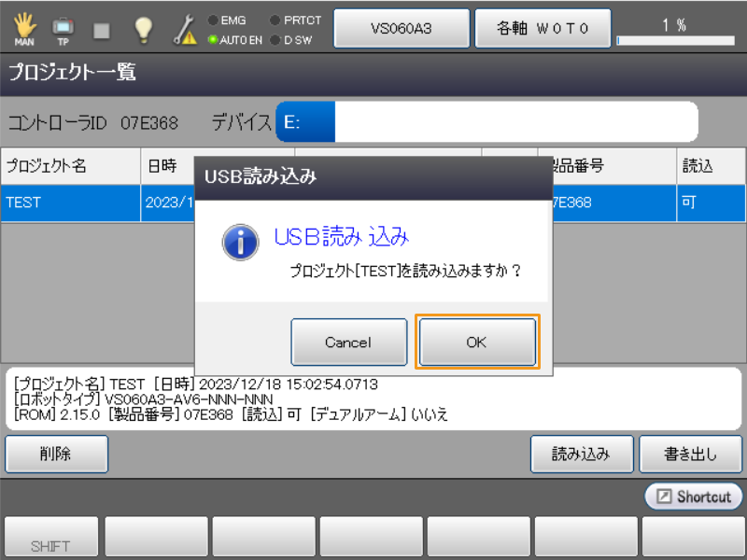The width and height of the screenshot is (747, 560).
Task: Click the SHIFT function key
Action: 51,539
